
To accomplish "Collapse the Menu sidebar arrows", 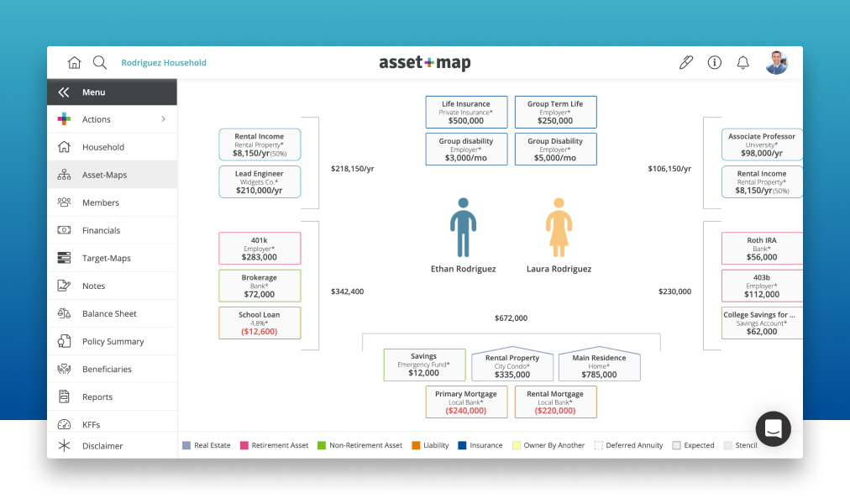I will (x=64, y=92).
